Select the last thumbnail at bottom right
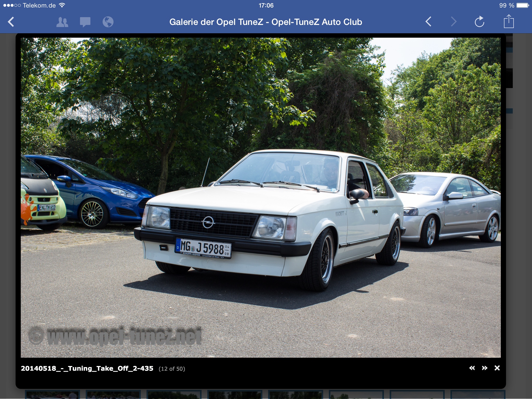 pyautogui.click(x=478, y=395)
